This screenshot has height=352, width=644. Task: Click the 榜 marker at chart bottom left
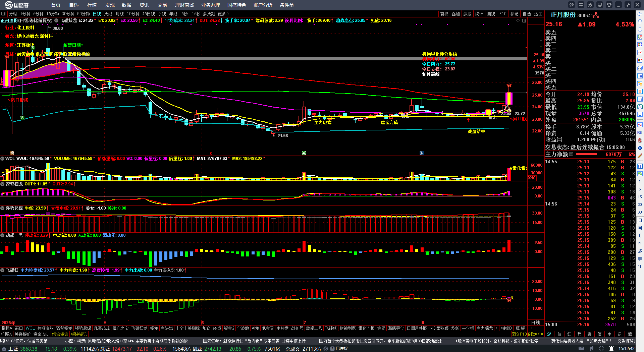[12, 153]
